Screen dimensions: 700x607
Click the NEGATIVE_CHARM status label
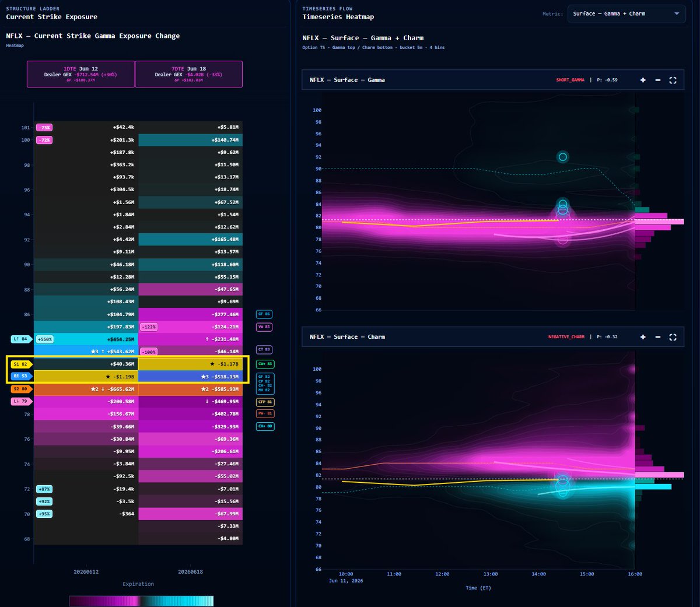click(x=566, y=337)
